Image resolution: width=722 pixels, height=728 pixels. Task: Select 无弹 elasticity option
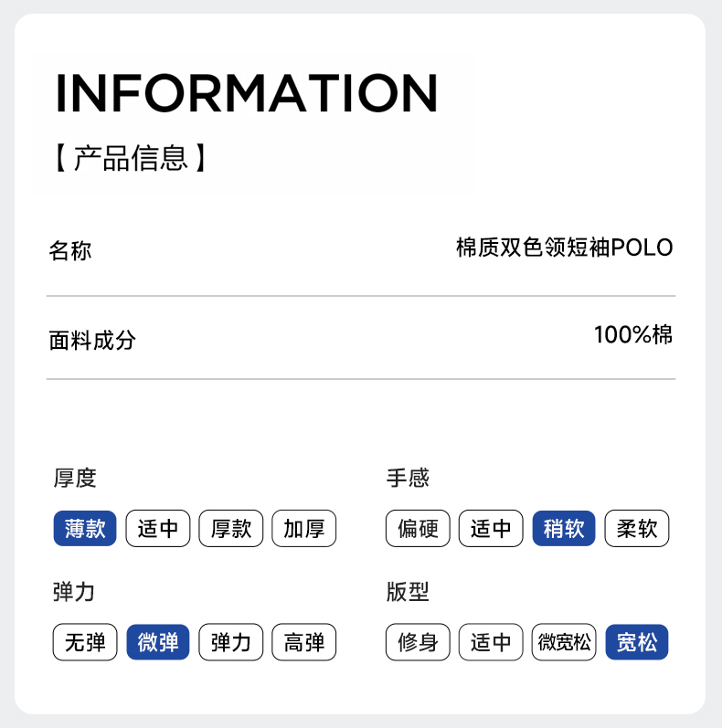(85, 642)
